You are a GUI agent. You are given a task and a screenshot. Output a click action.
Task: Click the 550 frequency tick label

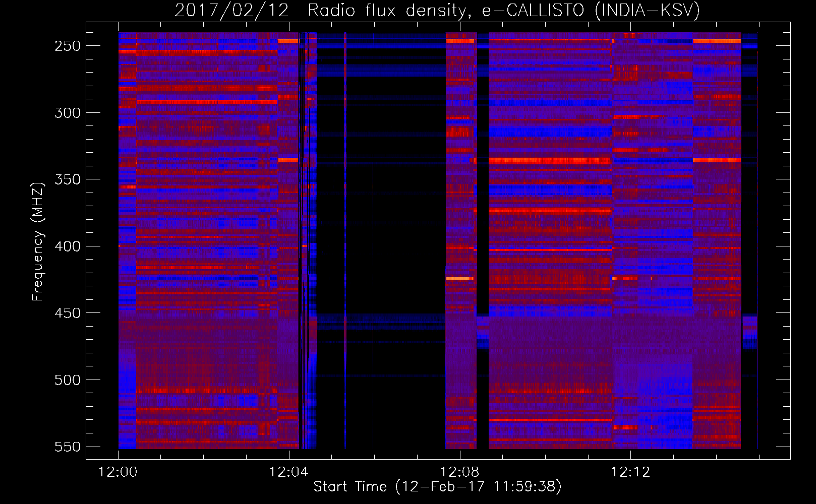[68, 447]
